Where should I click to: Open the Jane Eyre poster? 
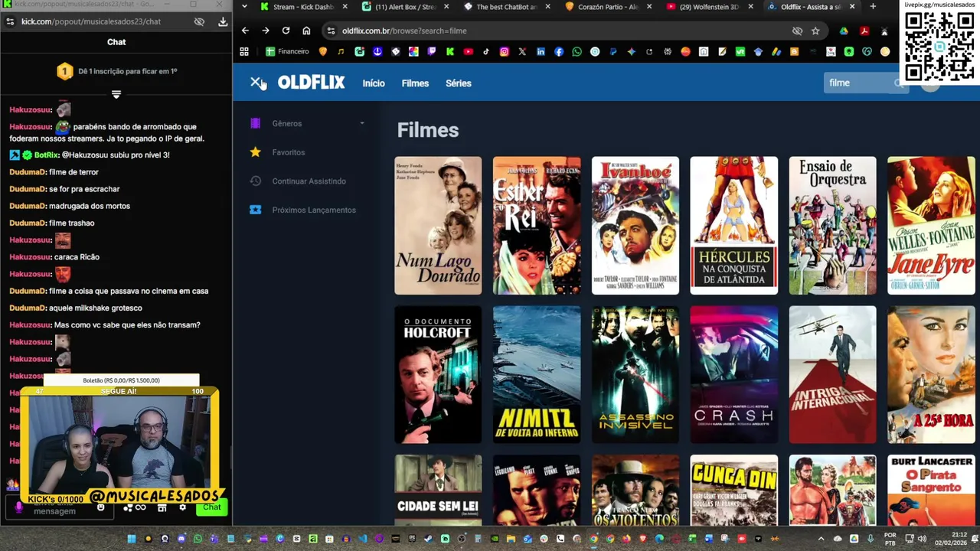click(932, 226)
